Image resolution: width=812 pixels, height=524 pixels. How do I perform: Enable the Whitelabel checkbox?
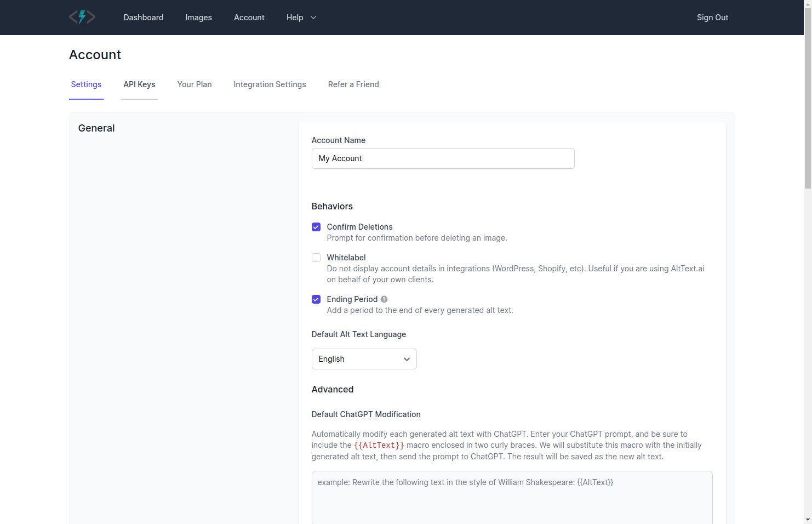tap(316, 258)
